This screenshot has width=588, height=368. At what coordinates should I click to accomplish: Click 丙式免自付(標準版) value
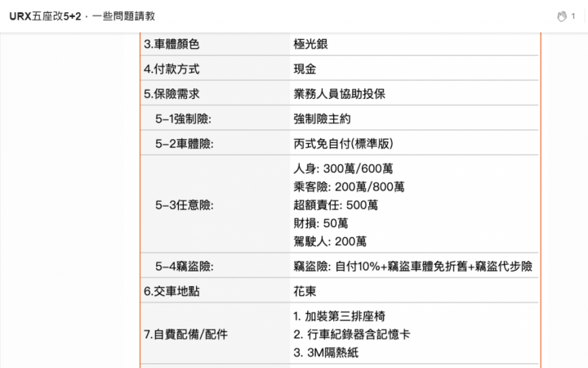coord(343,144)
